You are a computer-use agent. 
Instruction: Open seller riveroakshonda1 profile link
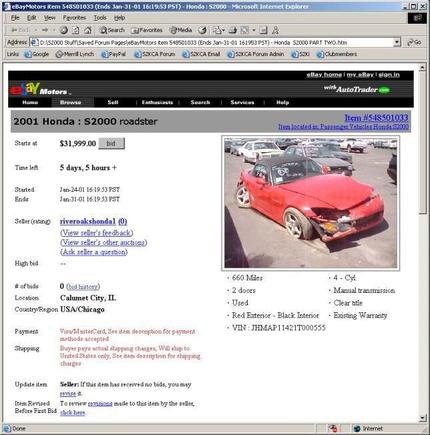tap(88, 221)
